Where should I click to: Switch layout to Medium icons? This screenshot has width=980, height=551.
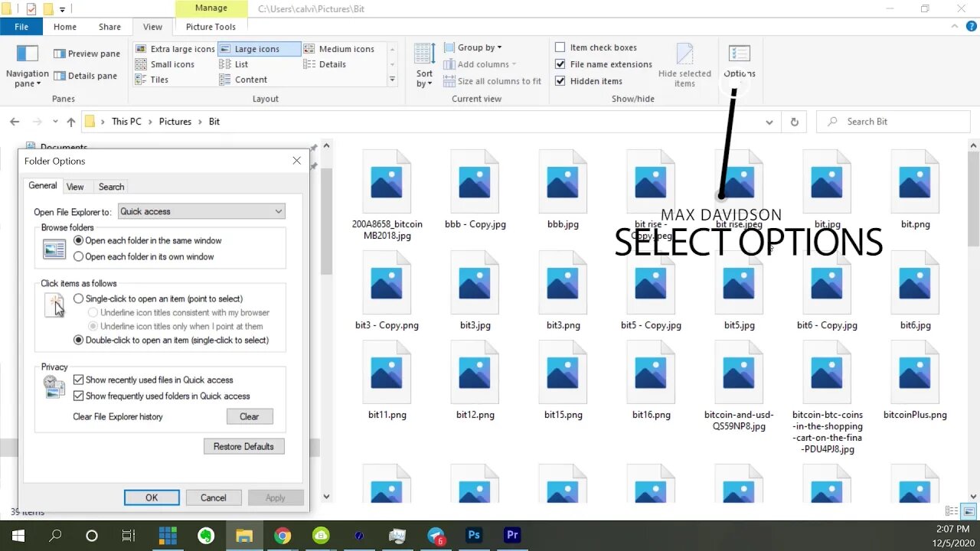pos(338,49)
